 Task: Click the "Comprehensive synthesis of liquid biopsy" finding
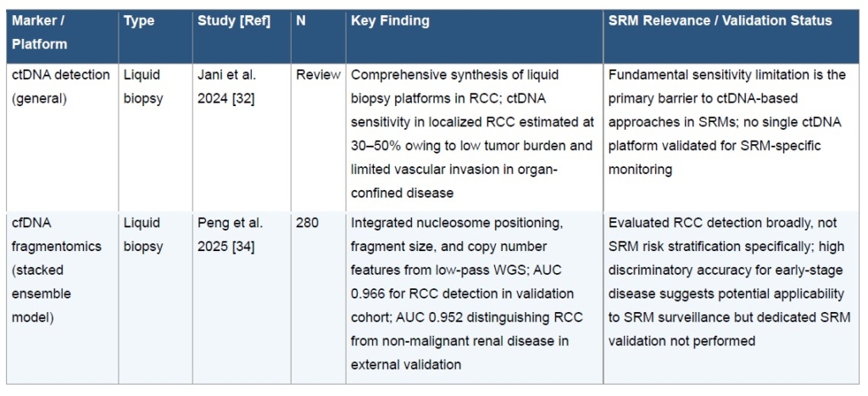tap(454, 75)
